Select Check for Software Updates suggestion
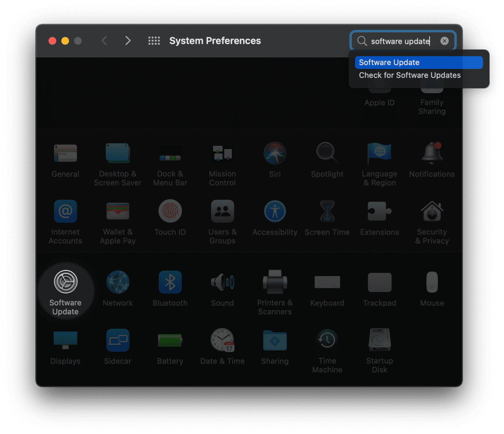 (x=419, y=75)
